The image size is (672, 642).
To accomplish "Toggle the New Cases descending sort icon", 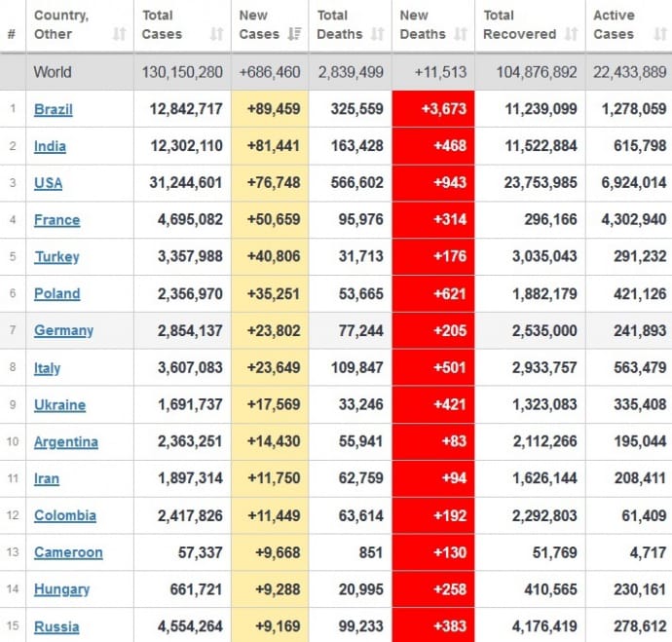I will (x=293, y=34).
